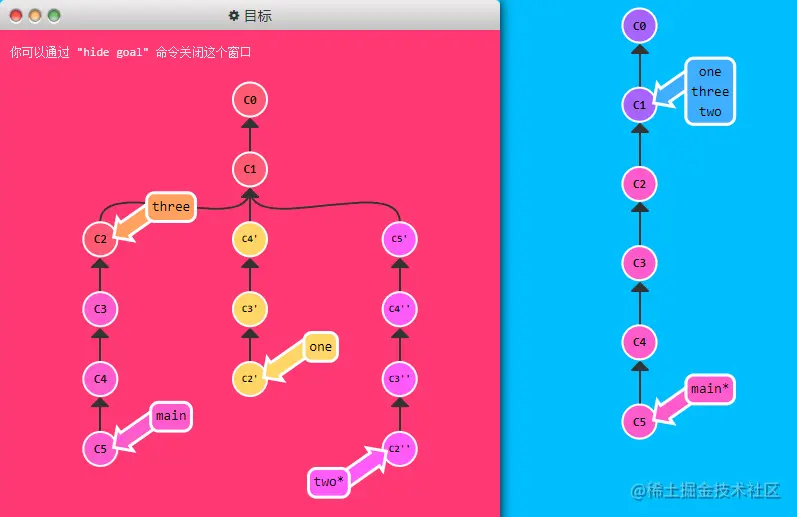Viewport: 797px width, 517px height.
Task: Click the C2'' commit node
Action: tap(400, 449)
